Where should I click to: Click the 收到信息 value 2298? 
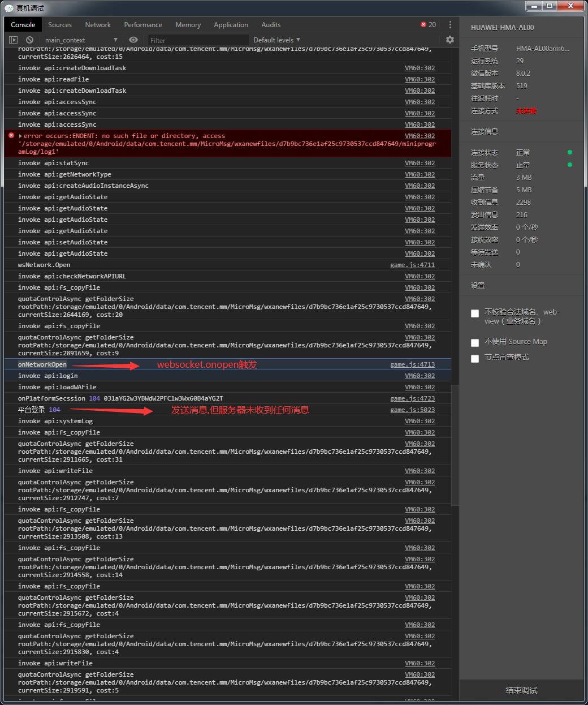524,202
